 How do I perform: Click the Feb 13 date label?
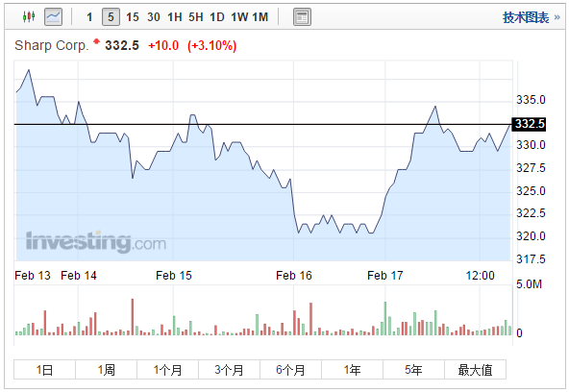click(33, 276)
